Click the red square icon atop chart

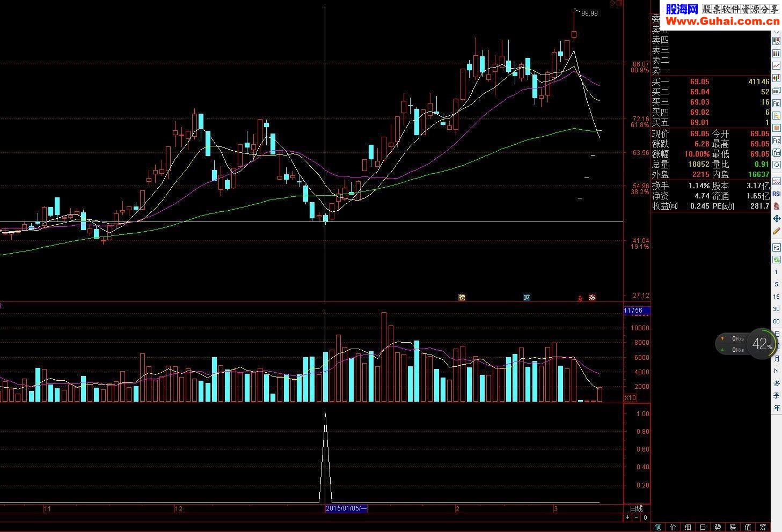coord(620,3)
